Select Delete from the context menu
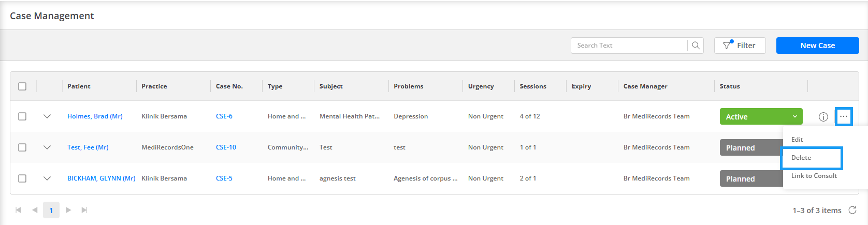 (812, 158)
